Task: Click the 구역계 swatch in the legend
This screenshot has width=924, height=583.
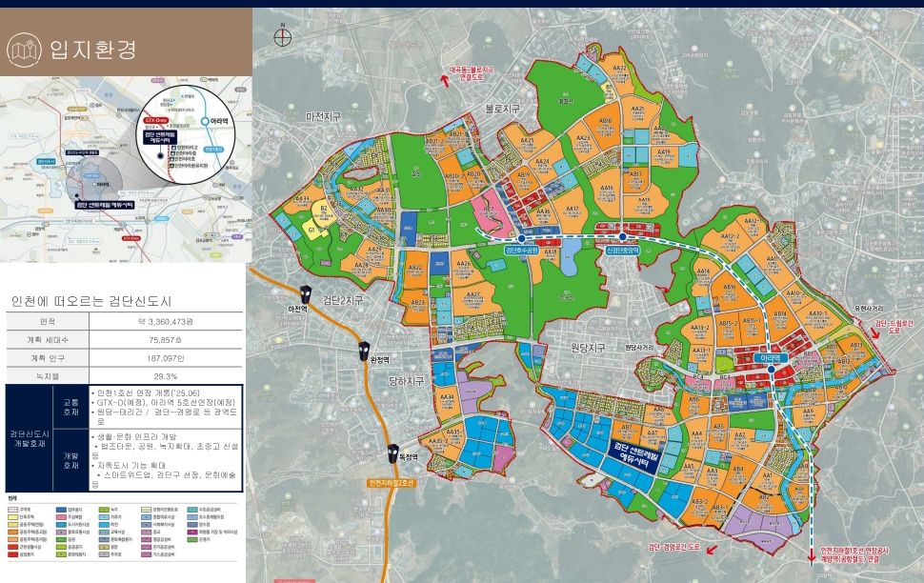Action: coord(12,510)
